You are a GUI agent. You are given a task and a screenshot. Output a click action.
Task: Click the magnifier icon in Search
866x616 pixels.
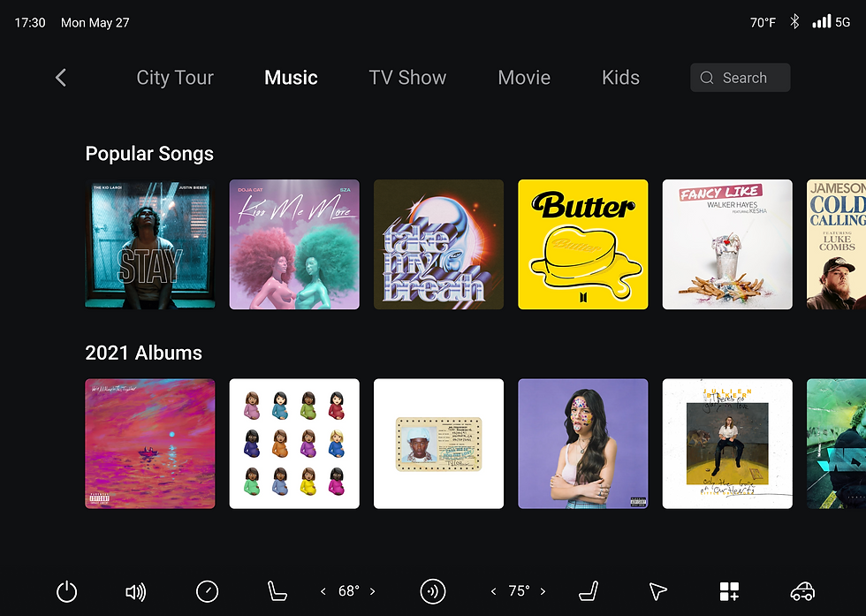(x=707, y=78)
